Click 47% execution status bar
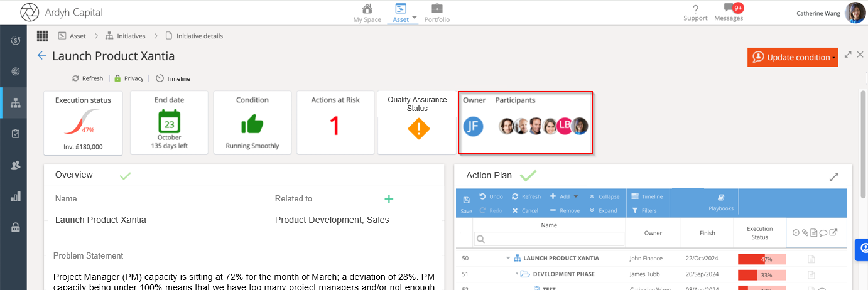 (762, 259)
